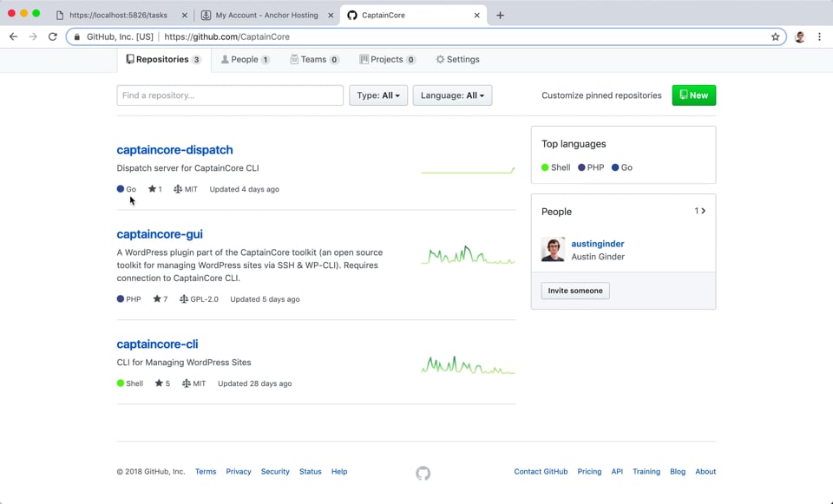Click in Find a repository search field

coord(230,95)
